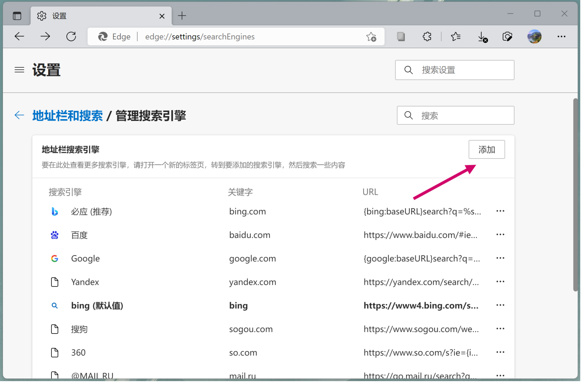
Task: Click the 搜索设置 search field
Action: pos(455,70)
